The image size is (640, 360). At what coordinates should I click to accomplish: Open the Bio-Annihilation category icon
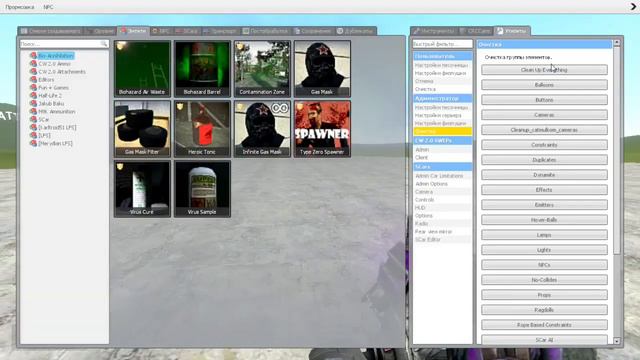33,56
